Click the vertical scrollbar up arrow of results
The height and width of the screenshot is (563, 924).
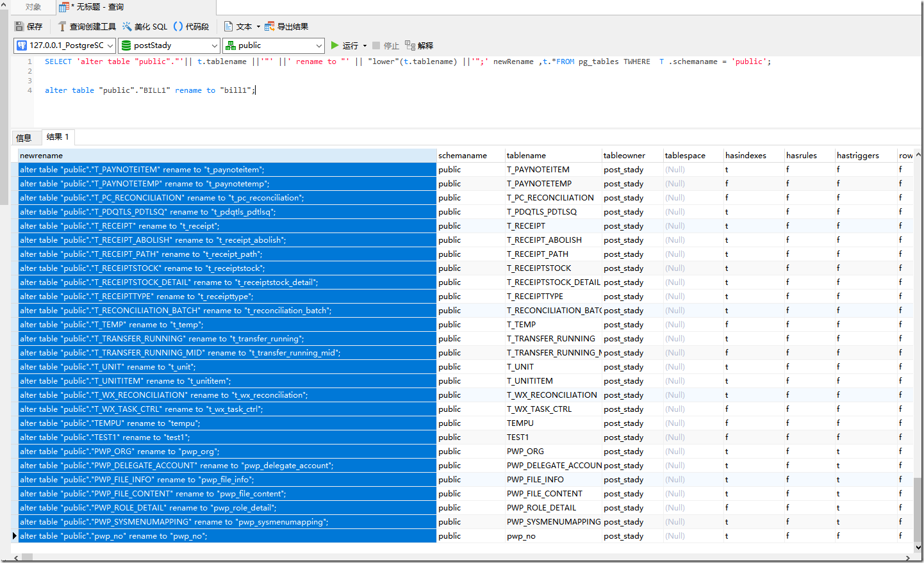click(x=918, y=154)
